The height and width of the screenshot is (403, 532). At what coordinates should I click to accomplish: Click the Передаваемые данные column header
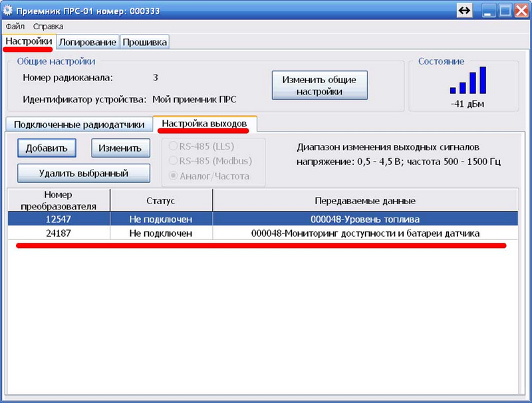coord(365,200)
